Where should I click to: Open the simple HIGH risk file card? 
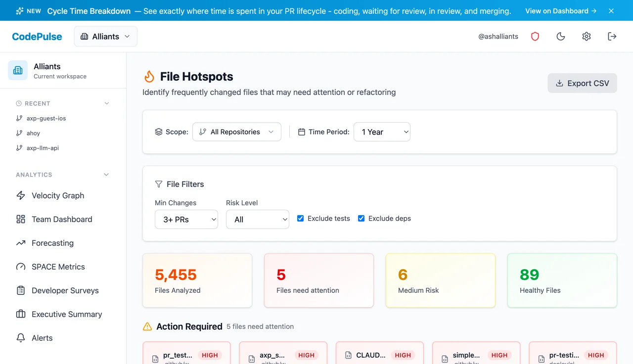click(x=476, y=353)
